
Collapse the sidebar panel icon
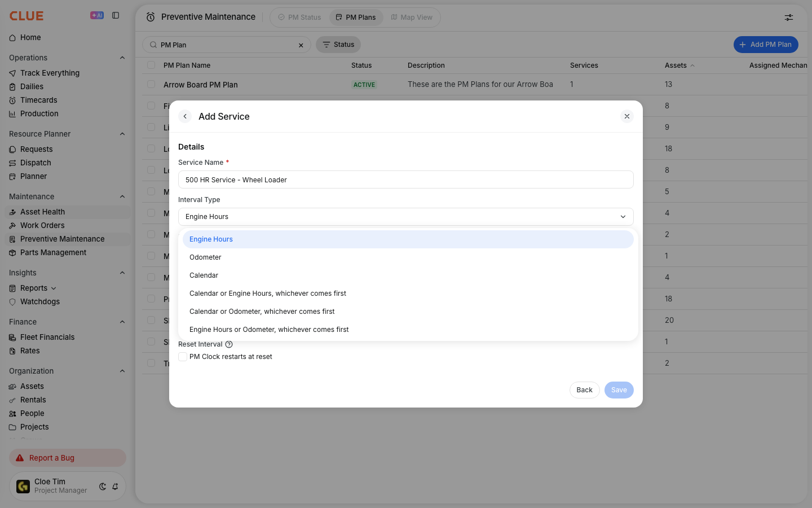click(x=116, y=15)
